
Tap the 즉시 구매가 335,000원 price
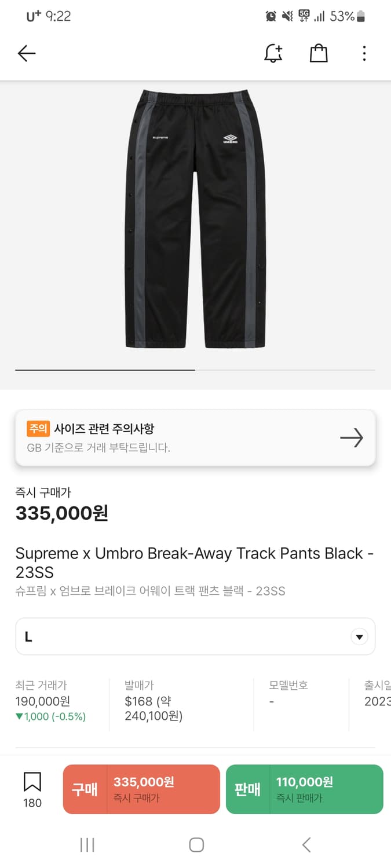click(62, 513)
